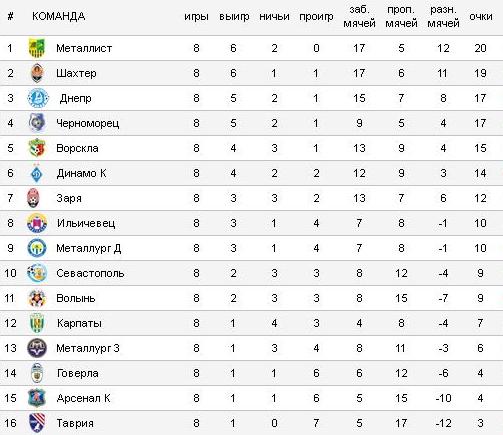Click the Волынь team name

point(76,298)
